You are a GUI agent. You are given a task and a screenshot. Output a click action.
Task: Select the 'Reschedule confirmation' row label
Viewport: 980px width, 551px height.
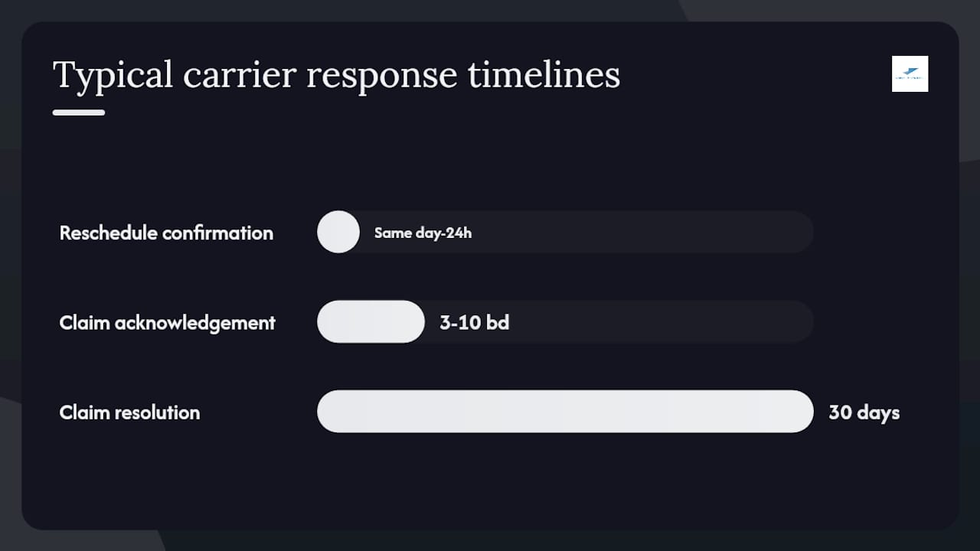point(166,233)
